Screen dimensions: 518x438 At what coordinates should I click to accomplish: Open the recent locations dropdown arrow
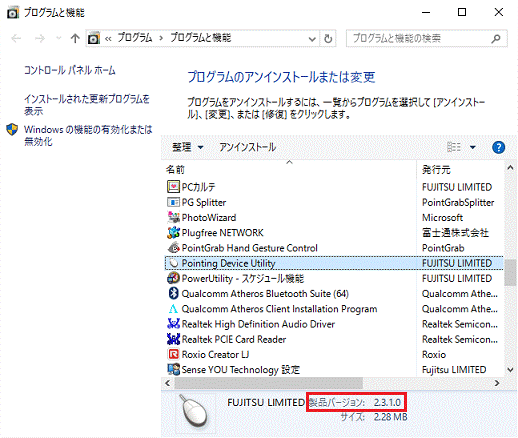[x=59, y=39]
